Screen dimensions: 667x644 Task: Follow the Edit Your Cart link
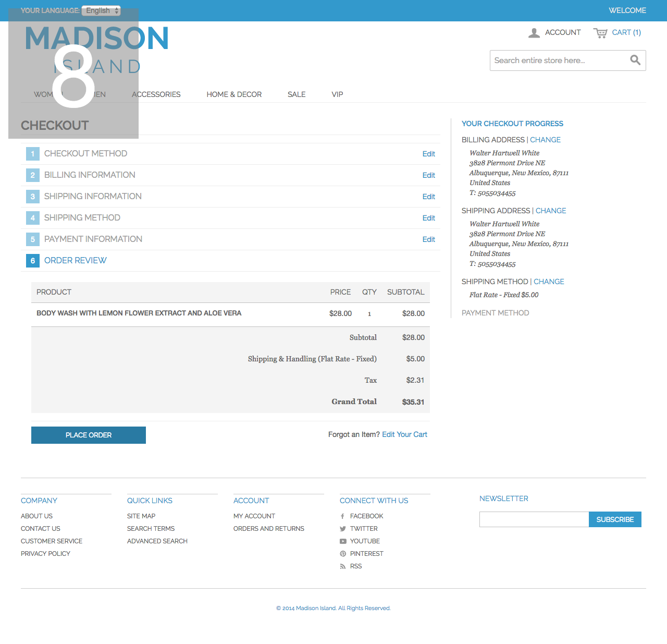pyautogui.click(x=404, y=434)
